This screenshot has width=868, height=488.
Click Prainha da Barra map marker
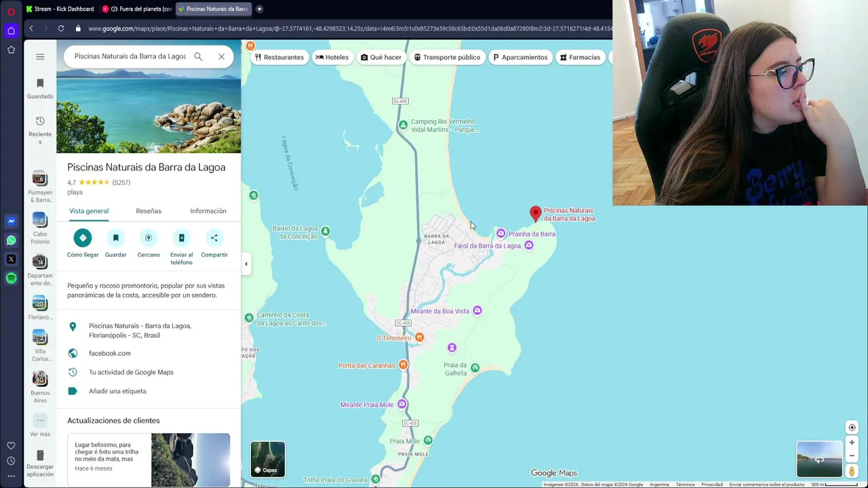pyautogui.click(x=501, y=234)
